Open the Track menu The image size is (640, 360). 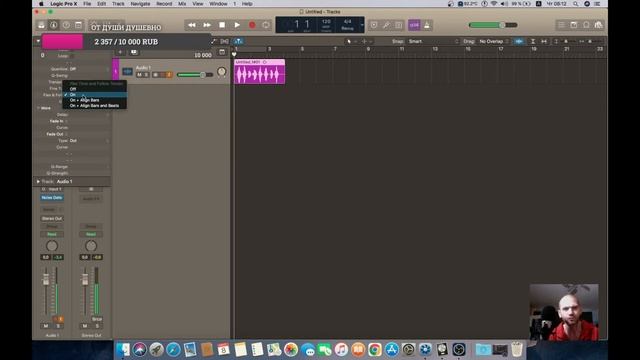point(118,4)
